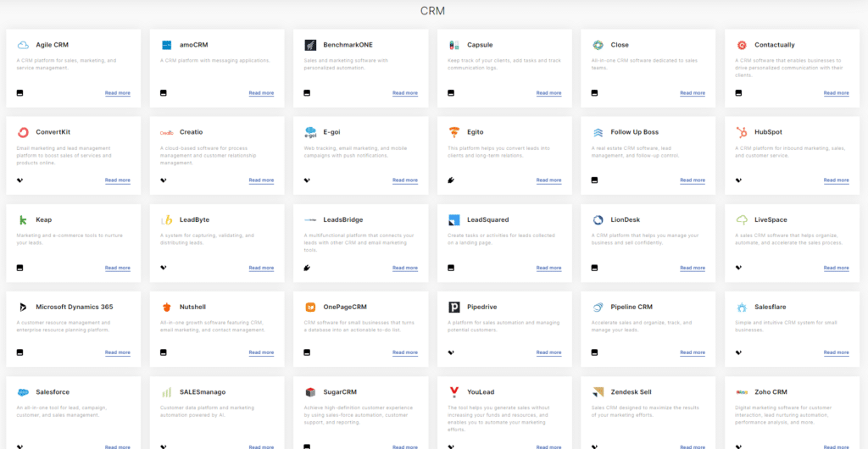Click the Microsoft Dynamics 365 logo
This screenshot has width=868, height=449.
pyautogui.click(x=23, y=307)
